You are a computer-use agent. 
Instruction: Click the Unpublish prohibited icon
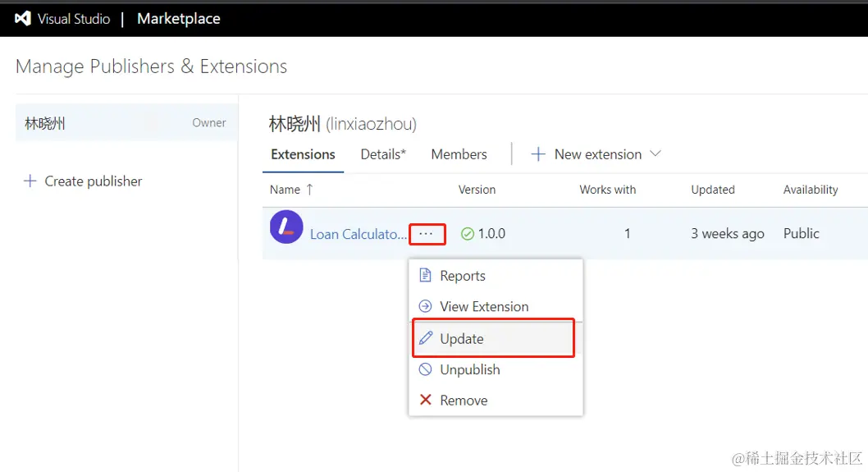tap(425, 369)
